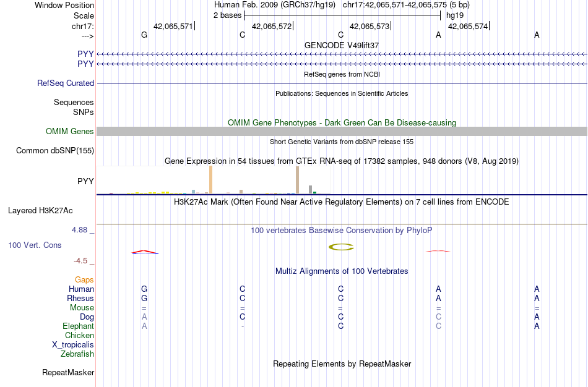The width and height of the screenshot is (588, 387).
Task: Select the Zebrafish alignment row label
Action: point(77,354)
